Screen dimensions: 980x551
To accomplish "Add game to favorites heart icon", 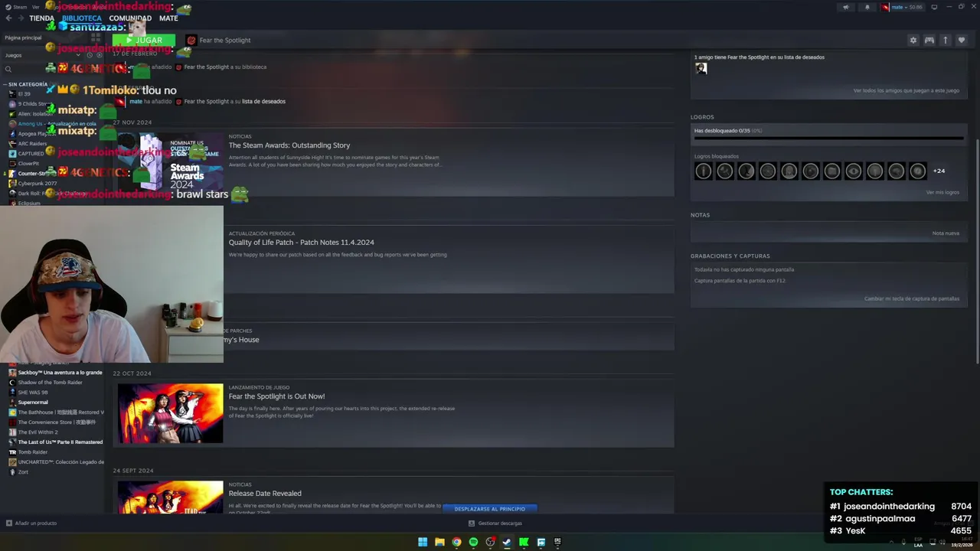I will click(962, 40).
